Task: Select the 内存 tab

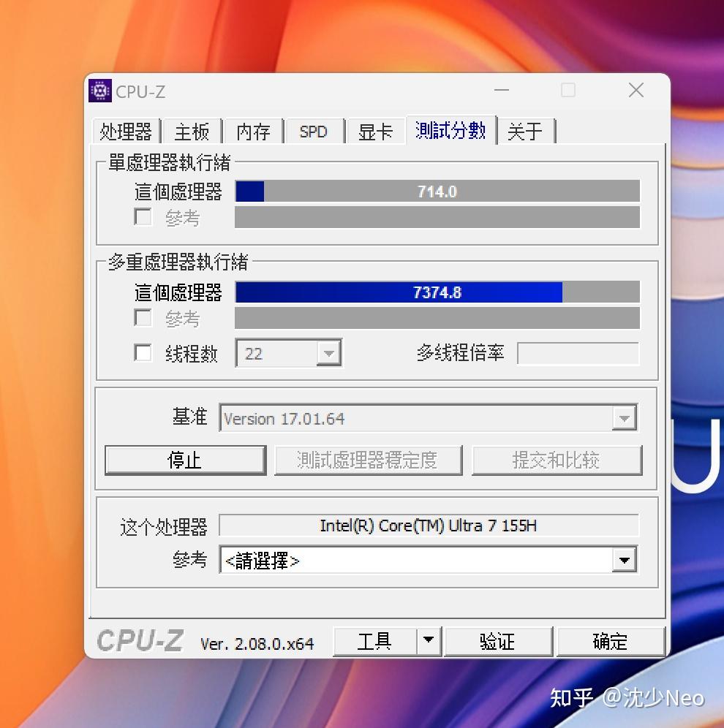Action: click(254, 132)
